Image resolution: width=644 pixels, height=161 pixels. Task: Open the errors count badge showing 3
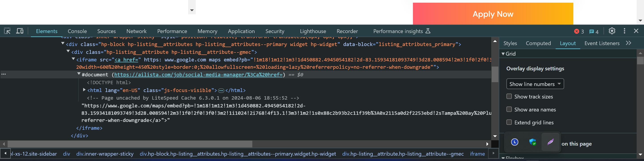click(x=579, y=31)
